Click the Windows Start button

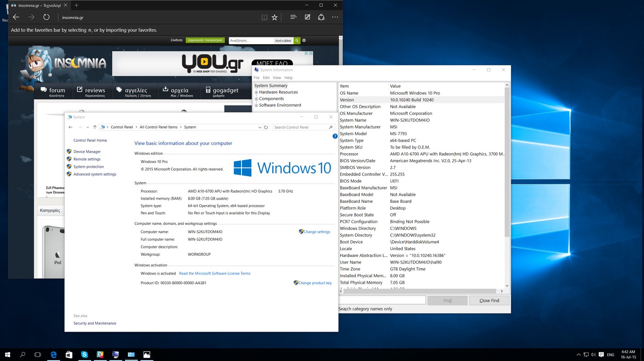[7, 355]
